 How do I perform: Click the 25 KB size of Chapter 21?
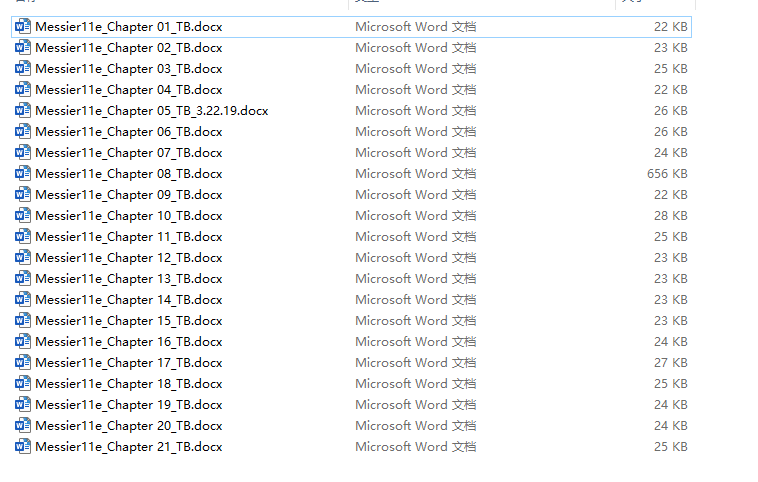tap(671, 447)
